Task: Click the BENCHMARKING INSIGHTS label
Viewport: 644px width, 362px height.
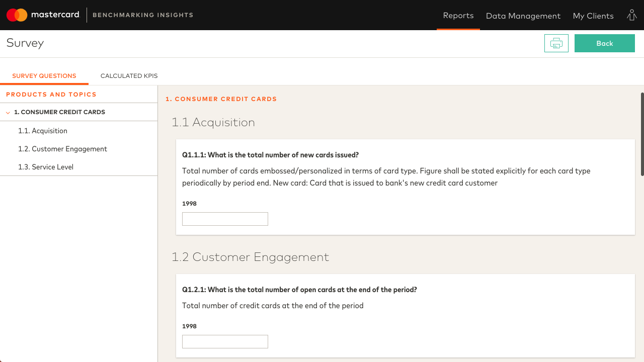Action: [x=142, y=15]
